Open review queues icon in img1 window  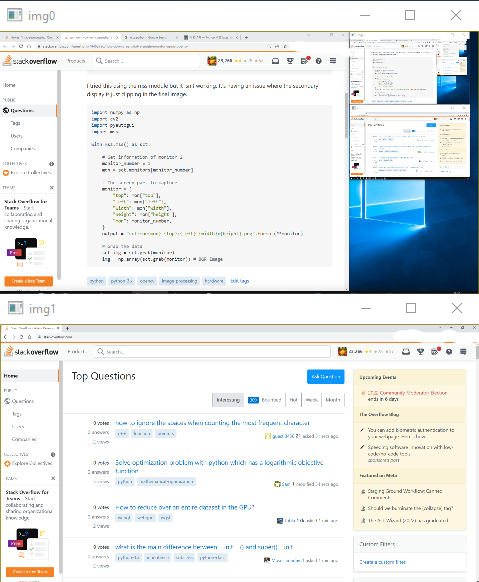pos(435,351)
